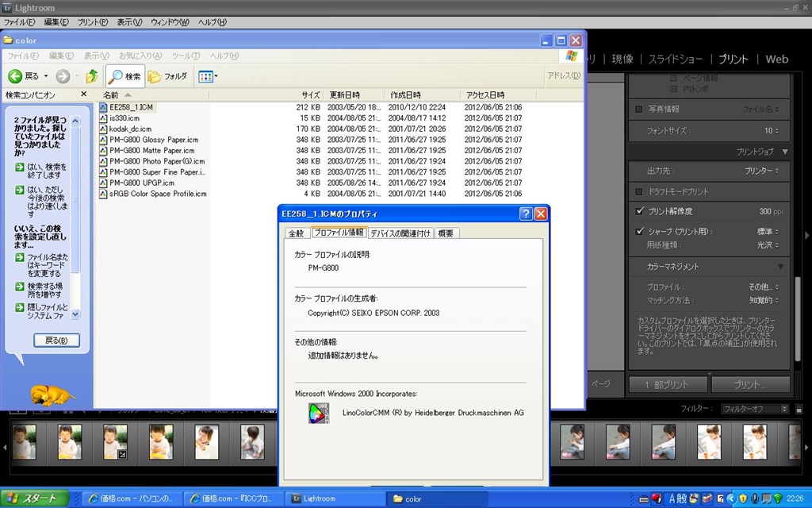Click the dialog's help question mark icon

click(x=526, y=214)
